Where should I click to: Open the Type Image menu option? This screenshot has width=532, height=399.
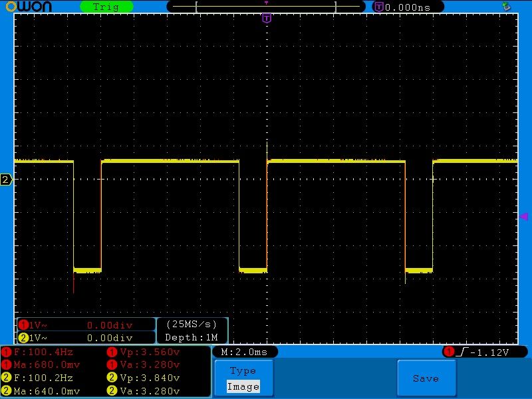pyautogui.click(x=243, y=378)
